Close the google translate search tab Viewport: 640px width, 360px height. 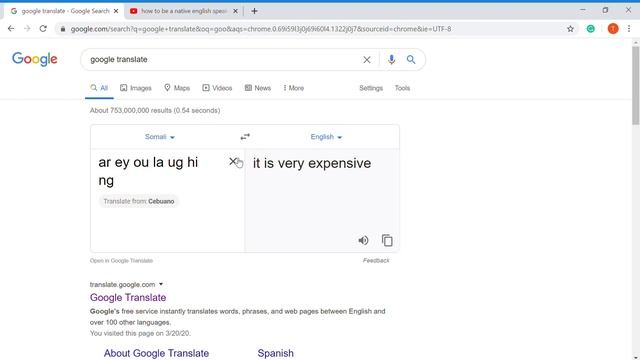tap(116, 11)
